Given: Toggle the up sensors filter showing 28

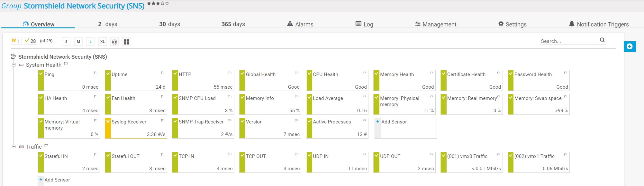Looking at the screenshot, I should 30,41.
